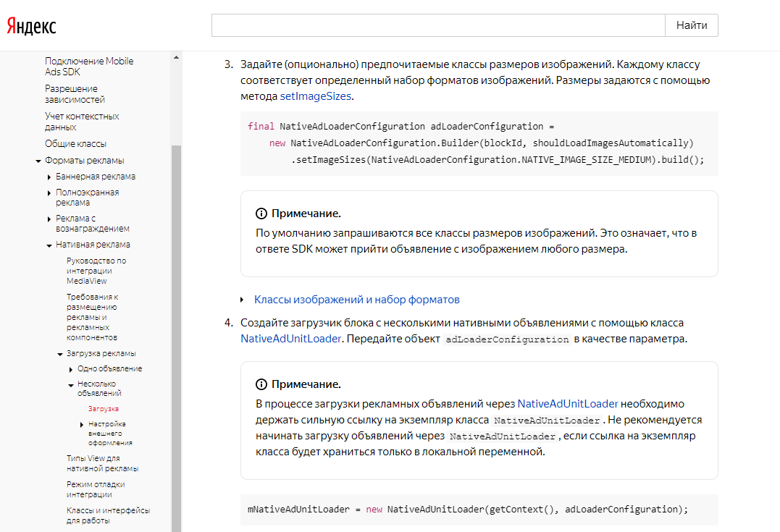Collapse the Форматы рекламы section arrow
The image size is (780, 532).
click(x=38, y=161)
